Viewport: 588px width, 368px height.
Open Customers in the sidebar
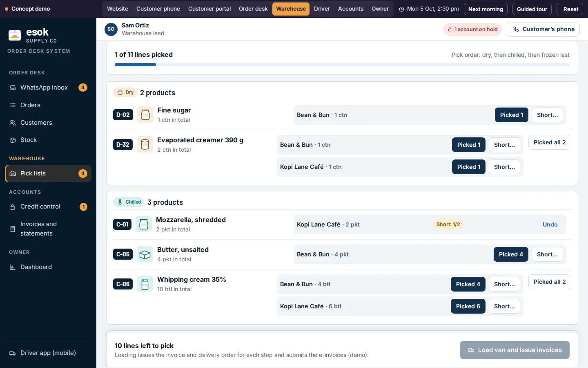[x=48, y=123]
